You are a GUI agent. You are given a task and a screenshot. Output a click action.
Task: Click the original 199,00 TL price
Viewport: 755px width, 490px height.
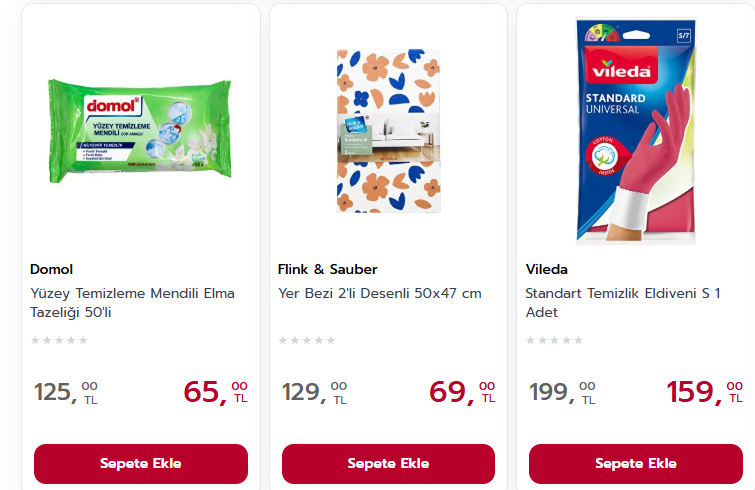click(x=562, y=392)
